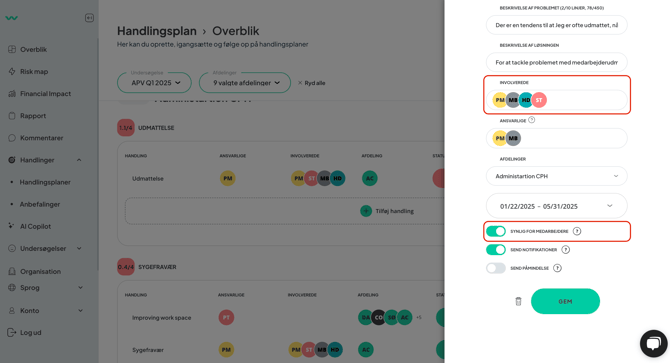
Task: Click the green Gem save button
Action: click(565, 301)
